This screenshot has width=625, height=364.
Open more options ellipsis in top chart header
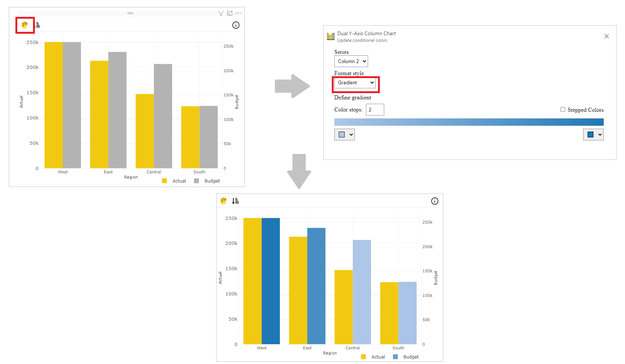239,13
